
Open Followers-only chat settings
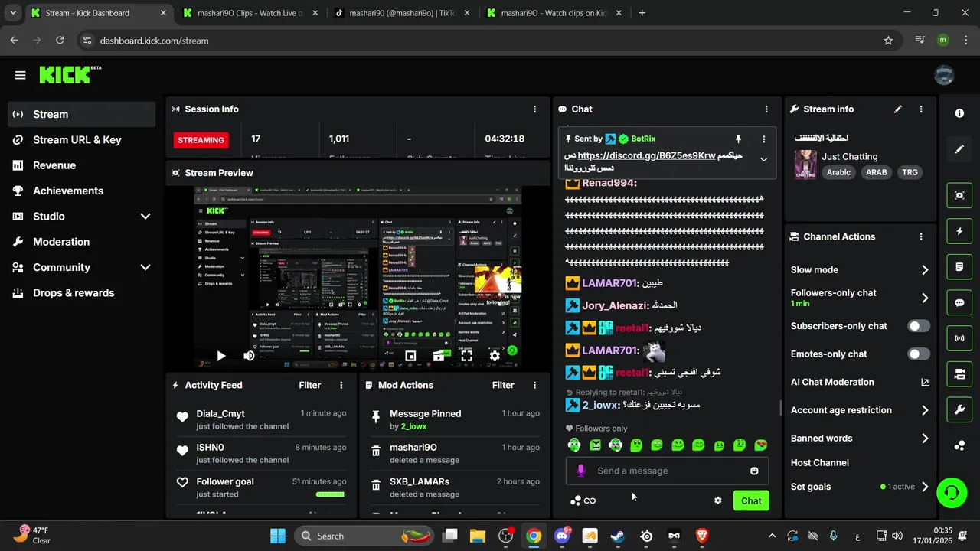(x=859, y=298)
